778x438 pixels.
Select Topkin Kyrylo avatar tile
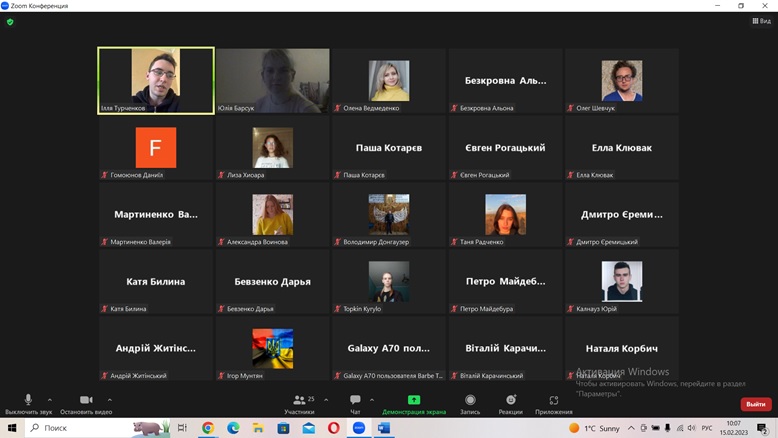tap(389, 282)
